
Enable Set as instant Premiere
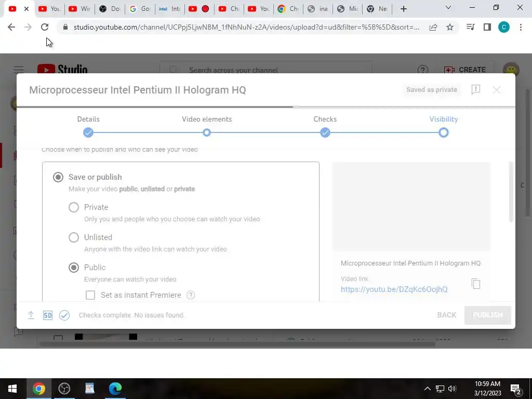pos(90,295)
